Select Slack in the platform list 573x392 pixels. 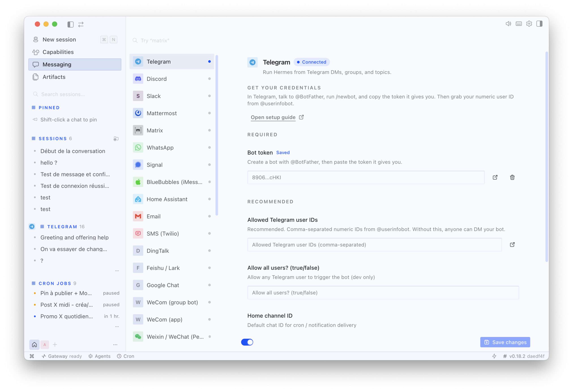(x=172, y=96)
